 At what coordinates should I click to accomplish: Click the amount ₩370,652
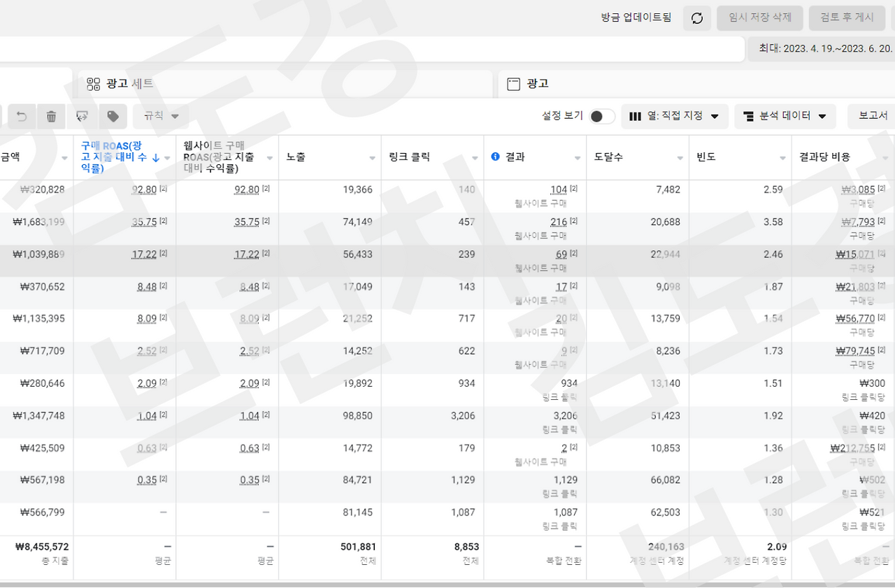pyautogui.click(x=43, y=286)
